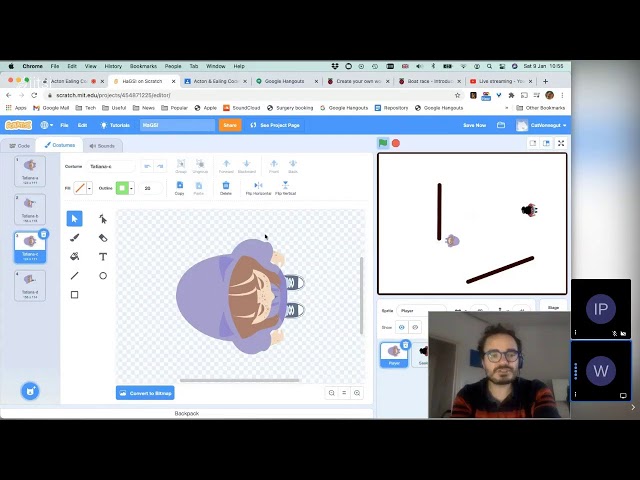640x480 pixels.
Task: Open the Outline color dropdown
Action: click(131, 188)
